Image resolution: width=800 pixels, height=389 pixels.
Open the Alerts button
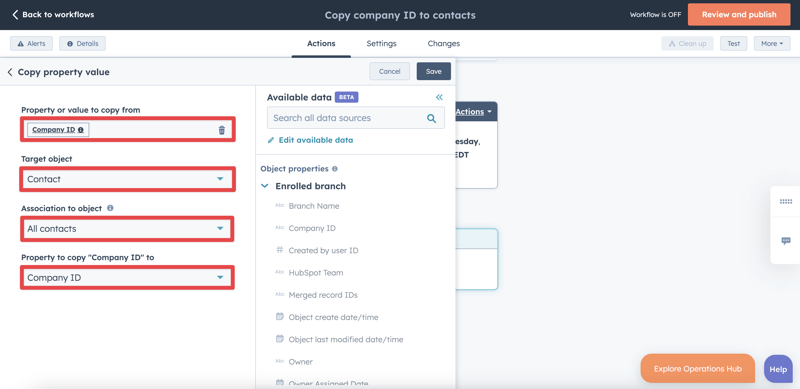pyautogui.click(x=31, y=44)
